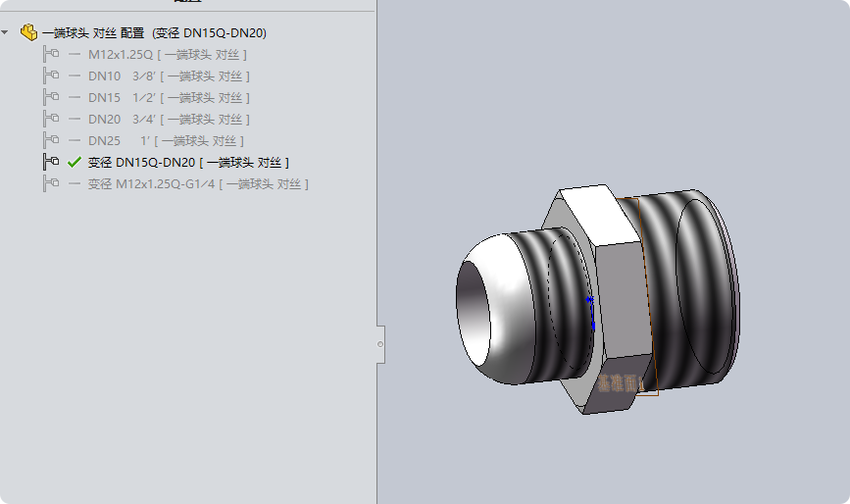This screenshot has width=850, height=504.
Task: Click the 基准面1 plane label in viewport
Action: click(x=622, y=383)
